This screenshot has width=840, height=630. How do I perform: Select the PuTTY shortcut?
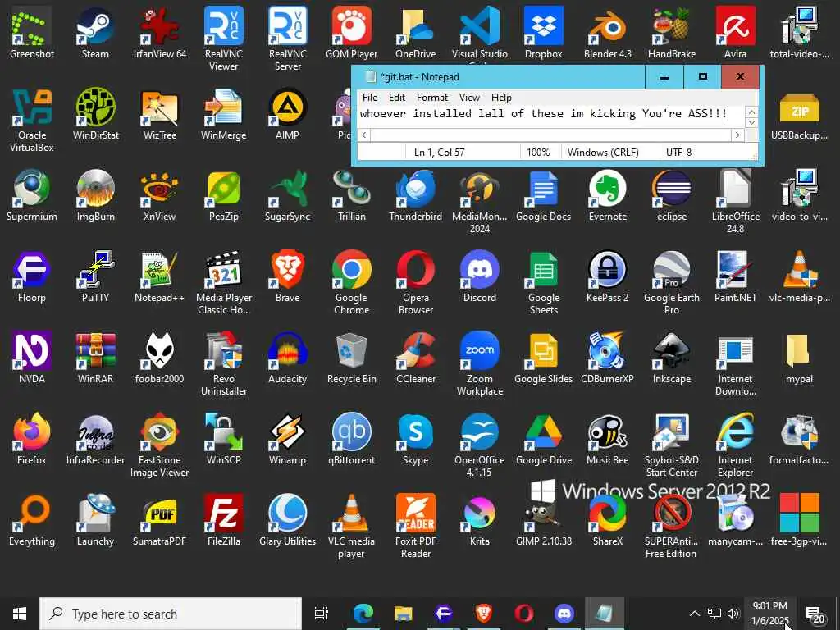[95, 276]
